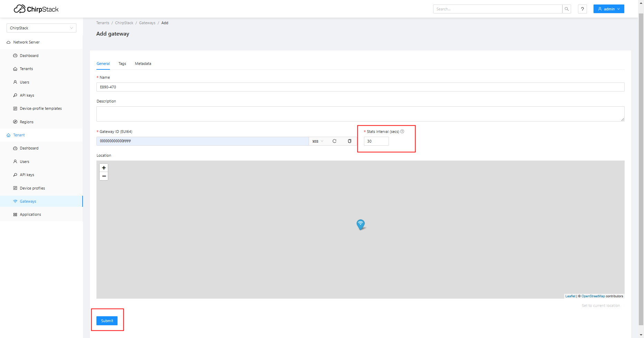Submit the new gateway form
644x338 pixels.
click(x=107, y=321)
